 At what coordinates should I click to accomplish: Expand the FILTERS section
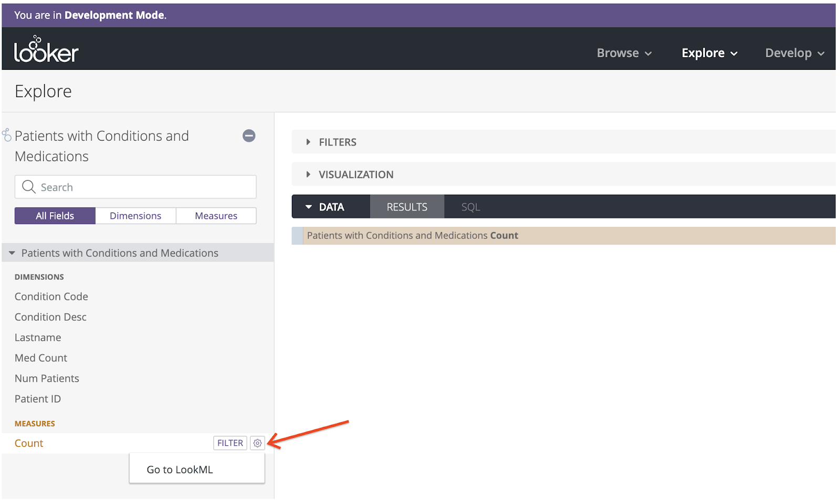click(x=337, y=142)
